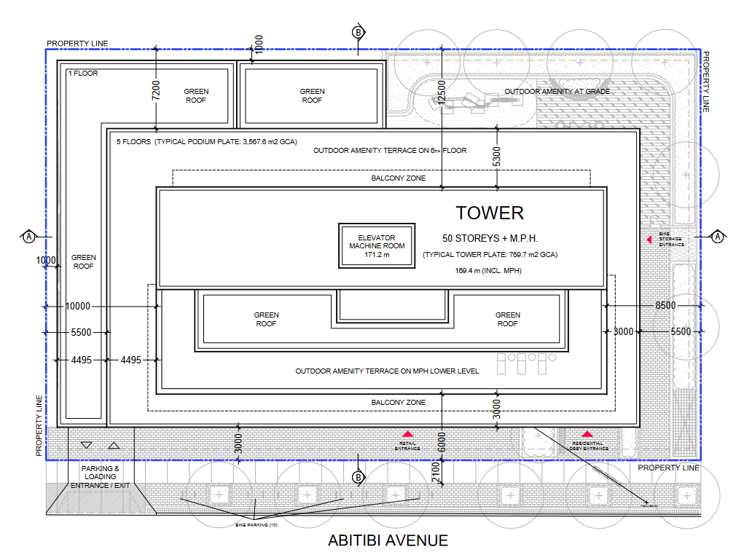744x560 pixels.
Task: Click the Bike Parking (10) label
Action: click(x=256, y=525)
